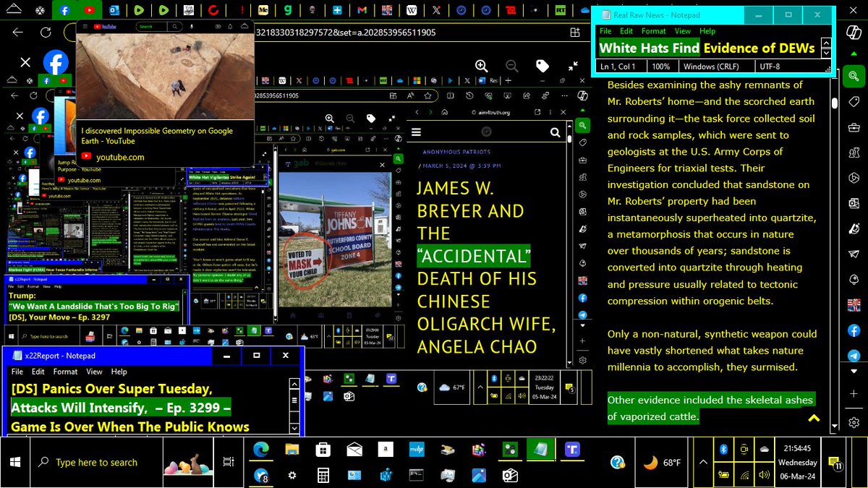This screenshot has height=488, width=868.
Task: Click yellow scroll-to-top chevron in article
Action: click(x=814, y=418)
